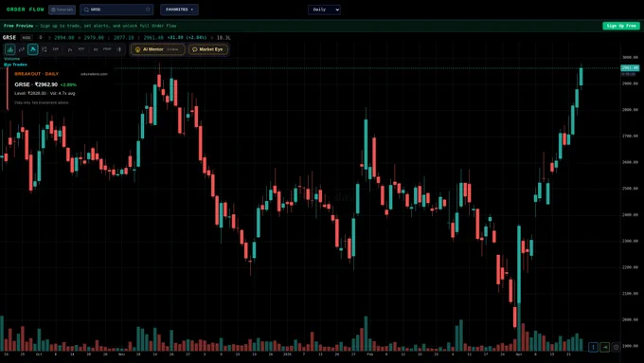Click the green-bordered arrow icon at bottom right
644x363 pixels.
click(604, 348)
